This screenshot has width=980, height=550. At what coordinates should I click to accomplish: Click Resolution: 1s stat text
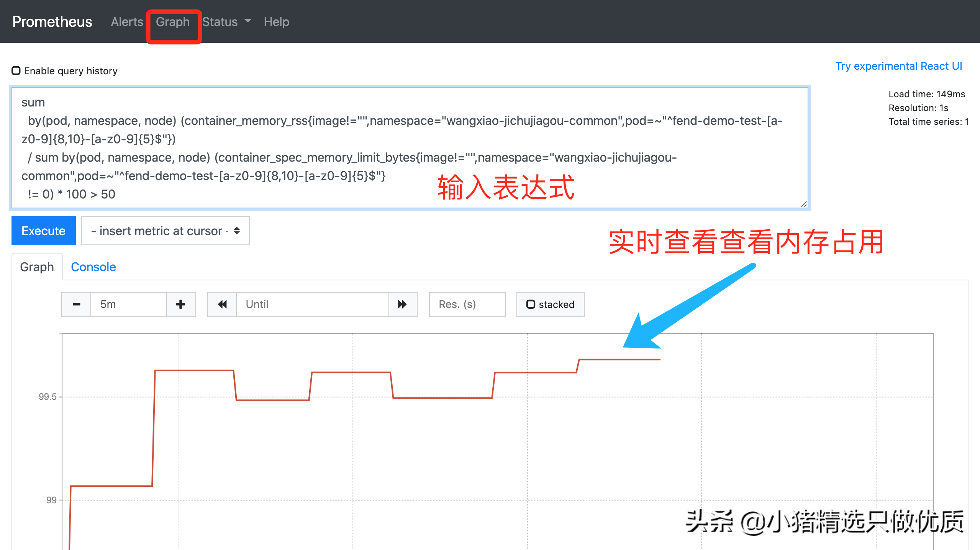(x=918, y=108)
